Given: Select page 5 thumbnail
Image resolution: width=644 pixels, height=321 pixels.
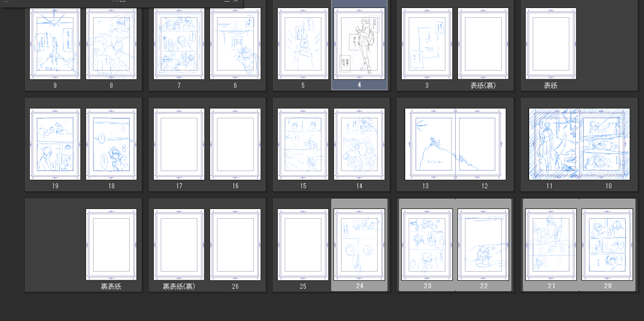Looking at the screenshot, I should (x=303, y=44).
